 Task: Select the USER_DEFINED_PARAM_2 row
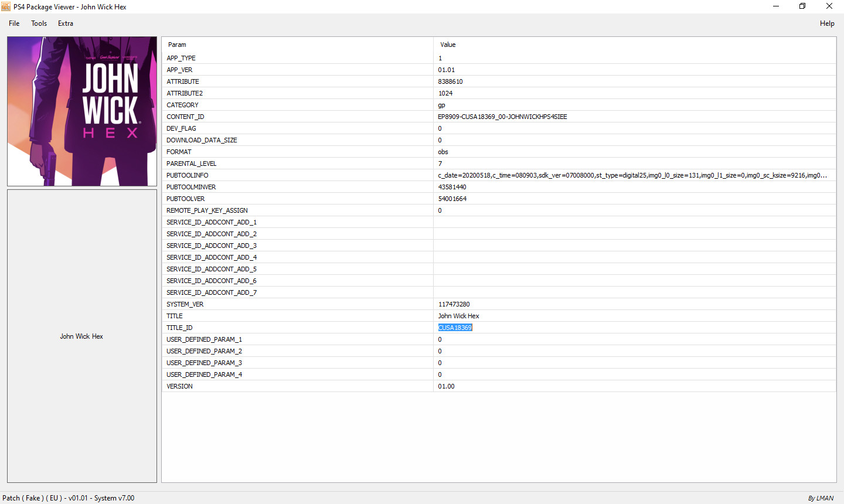499,351
